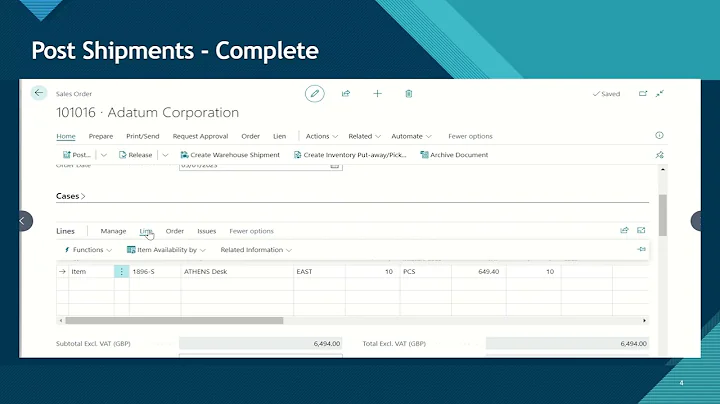720x404 pixels.
Task: Select the Line tab in Lines
Action: (146, 231)
